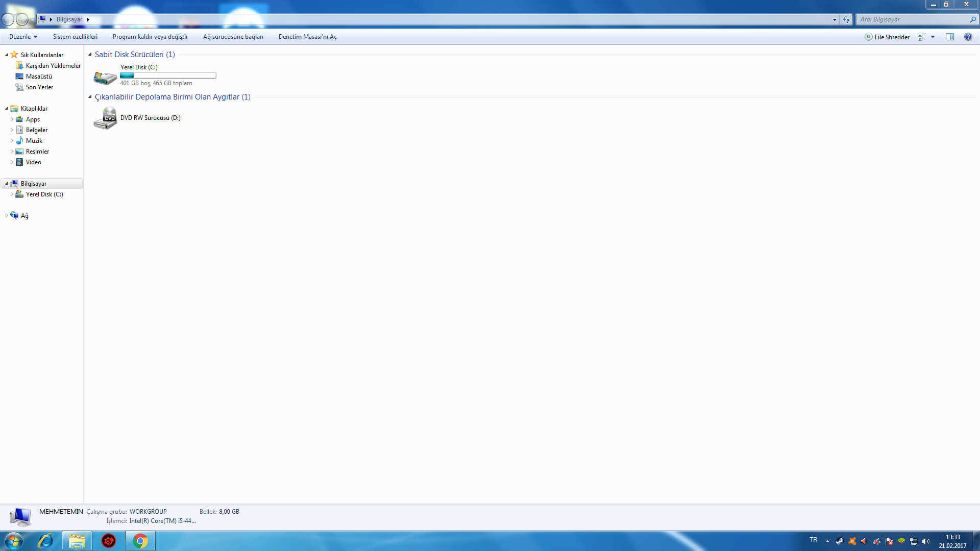Image resolution: width=980 pixels, height=551 pixels.
Task: Refresh the Bilgisayar address bar view
Action: 846,19
